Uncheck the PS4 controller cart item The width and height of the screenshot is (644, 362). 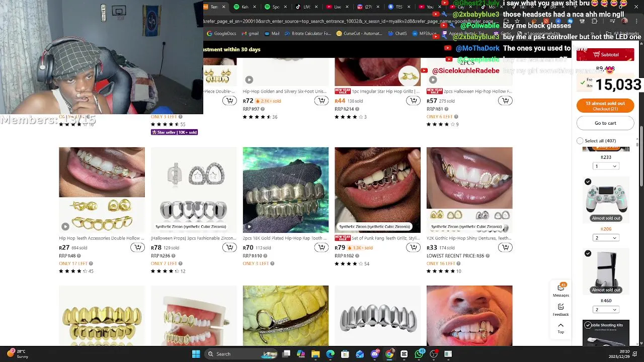[x=588, y=182]
